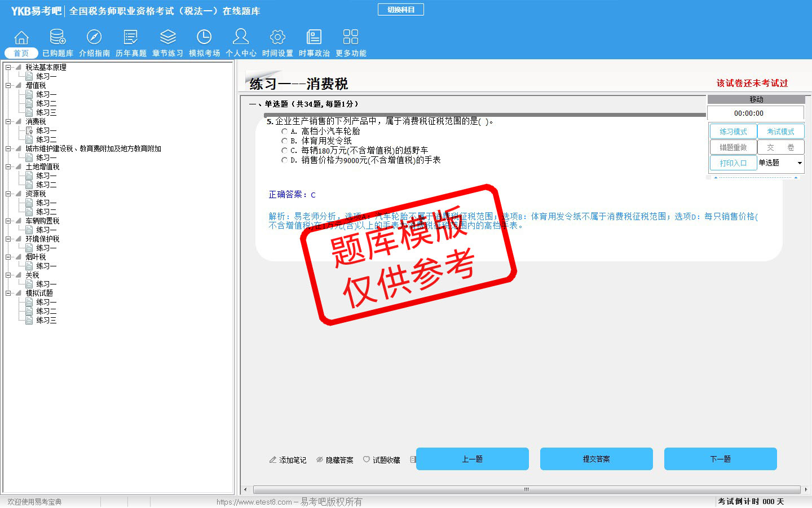This screenshot has height=508, width=812.
Task: Open 章节练习 layers icon
Action: (x=167, y=38)
